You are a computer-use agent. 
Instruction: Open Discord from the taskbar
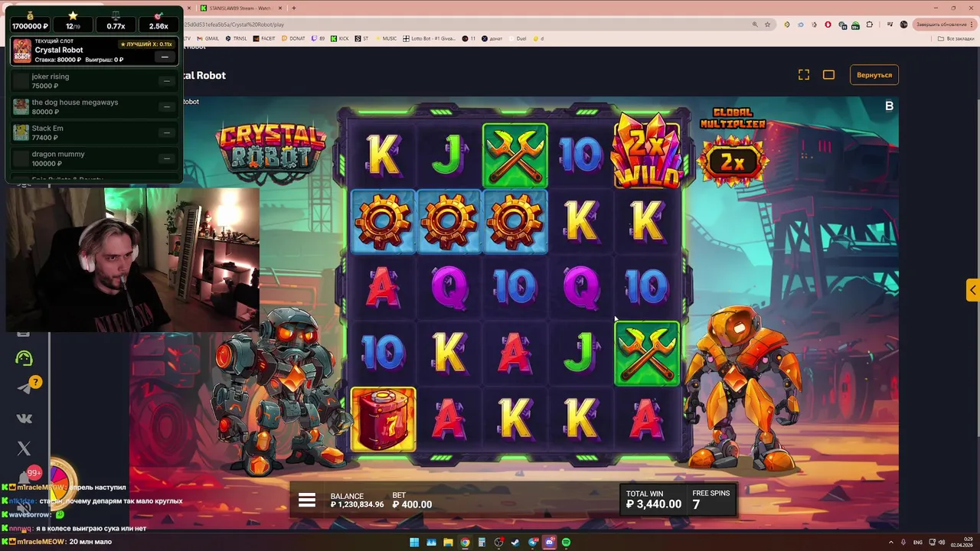pos(549,542)
